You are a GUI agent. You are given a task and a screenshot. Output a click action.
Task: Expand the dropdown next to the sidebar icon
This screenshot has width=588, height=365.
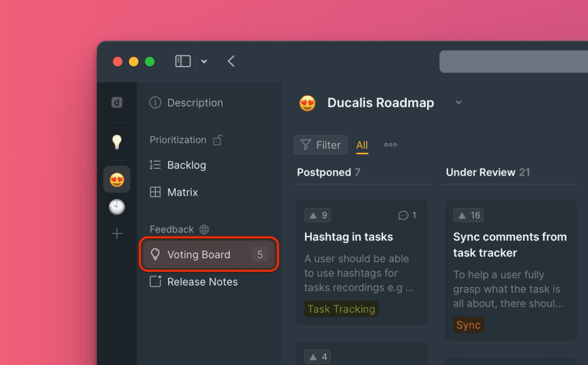[x=204, y=61]
